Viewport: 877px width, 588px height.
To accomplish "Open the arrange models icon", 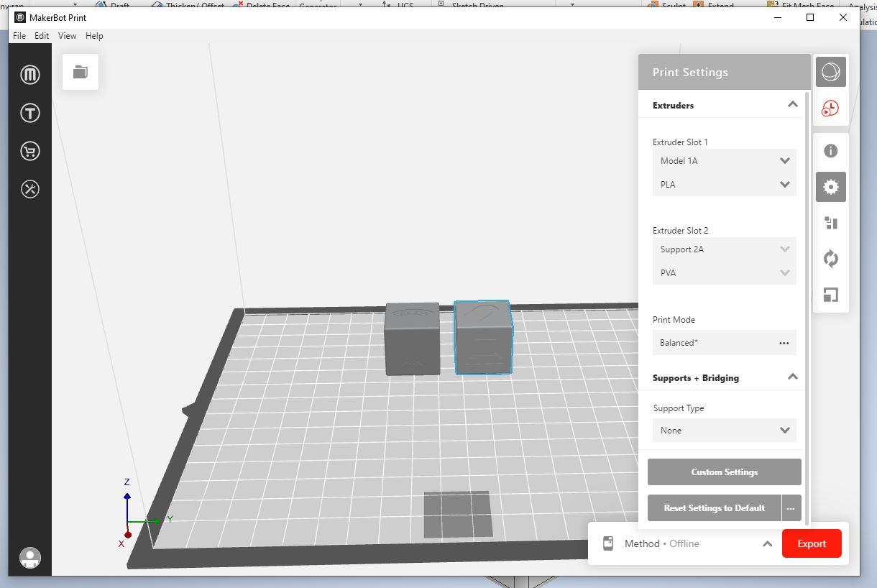I will (x=830, y=223).
